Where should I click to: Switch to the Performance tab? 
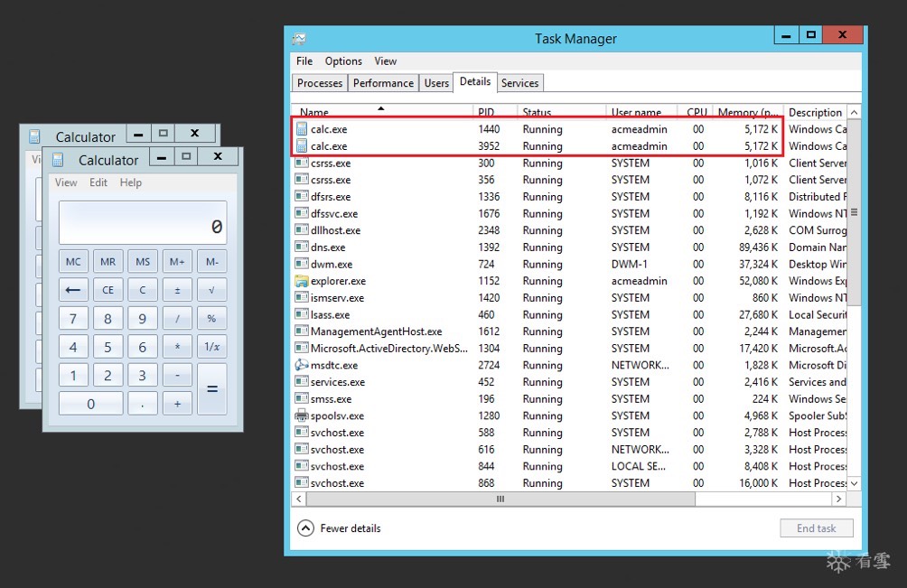click(x=383, y=83)
